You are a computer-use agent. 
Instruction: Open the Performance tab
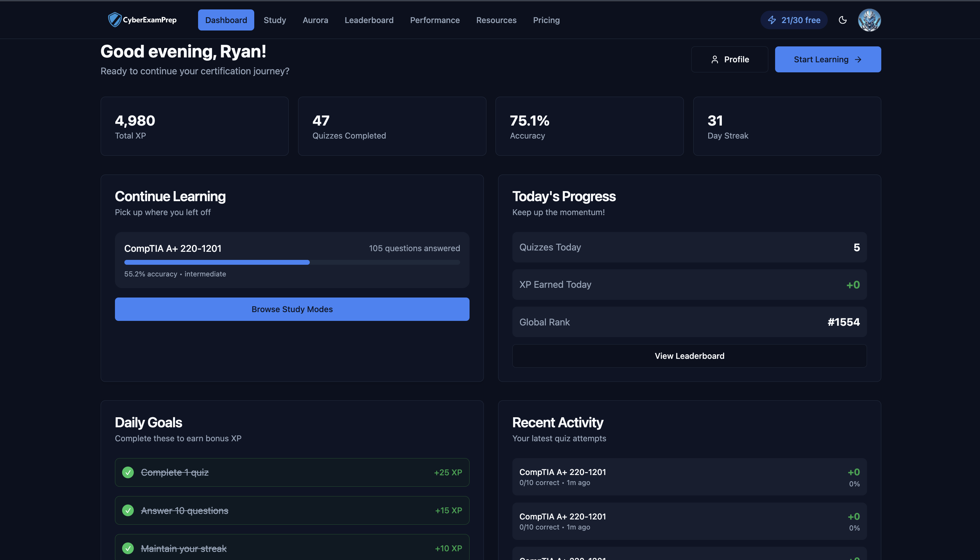tap(434, 20)
